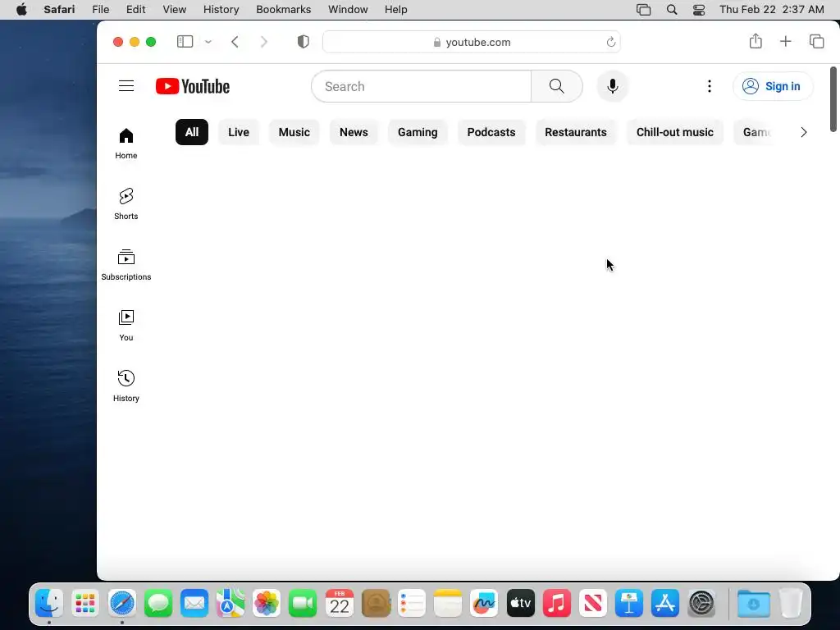This screenshot has height=630, width=840.
Task: Open the Trash in the Dock
Action: [791, 603]
